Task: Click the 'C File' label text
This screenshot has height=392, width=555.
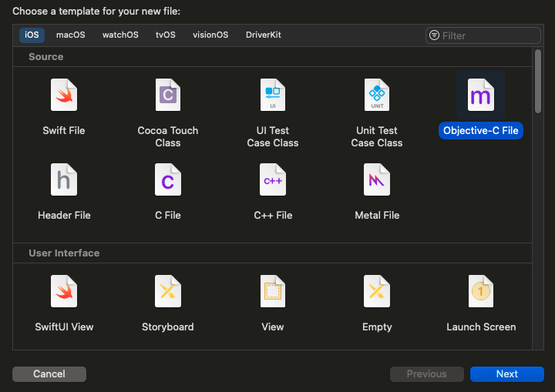Action: (x=168, y=215)
